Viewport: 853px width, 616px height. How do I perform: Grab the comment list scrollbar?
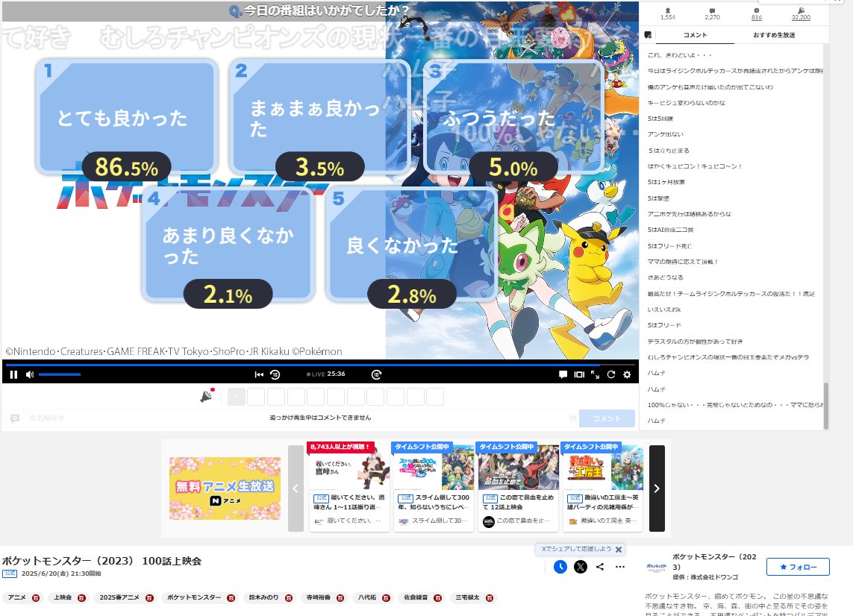[826, 406]
